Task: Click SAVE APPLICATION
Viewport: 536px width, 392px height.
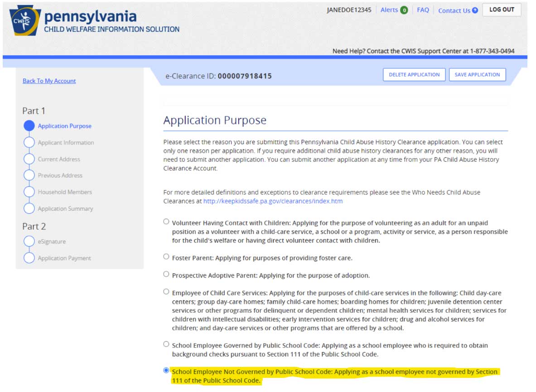Action: tap(477, 74)
